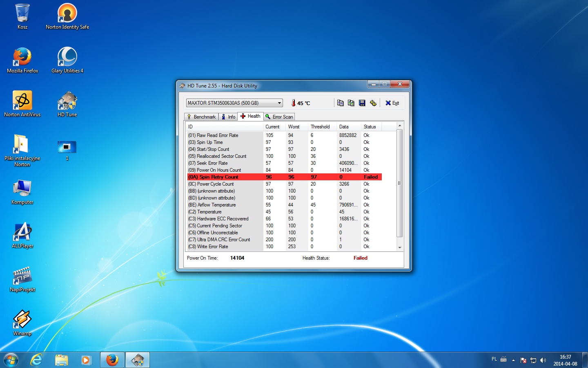Switch to the Error Scan tab

pos(279,117)
